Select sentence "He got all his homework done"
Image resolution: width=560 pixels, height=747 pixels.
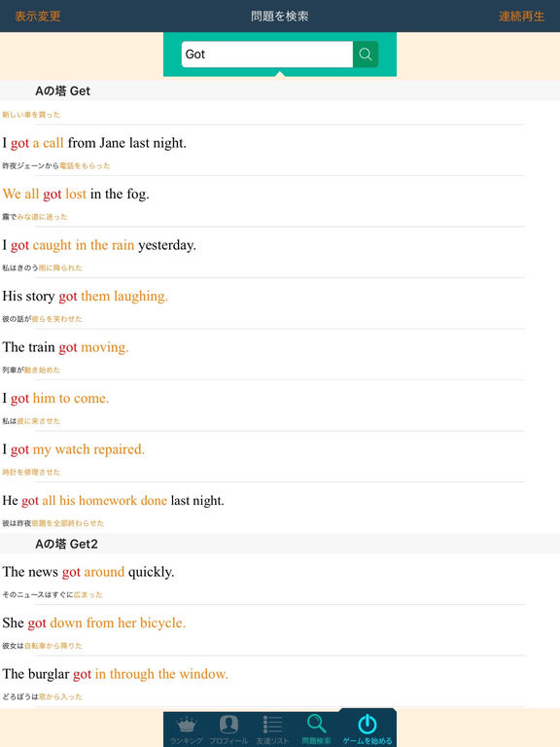(x=114, y=500)
